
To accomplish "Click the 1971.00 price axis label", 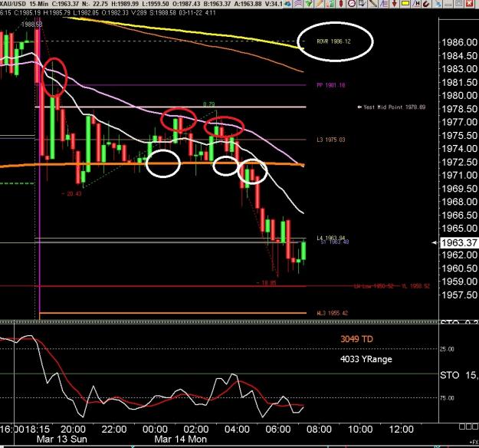I will [459, 175].
